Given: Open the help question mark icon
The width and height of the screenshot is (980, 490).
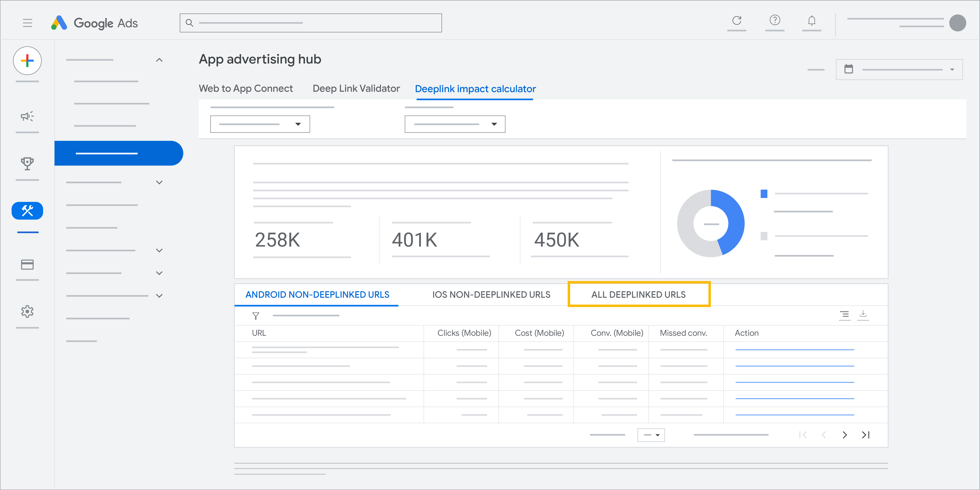Looking at the screenshot, I should (775, 20).
